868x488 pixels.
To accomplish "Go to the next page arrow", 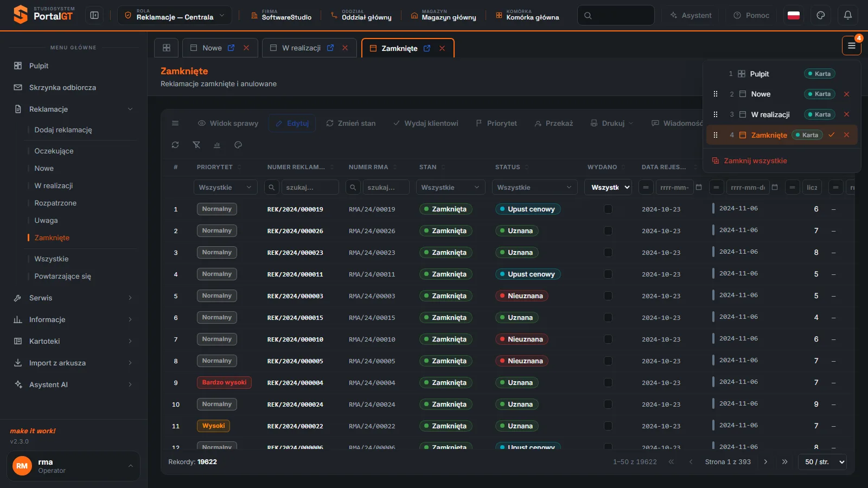I will 765,462.
